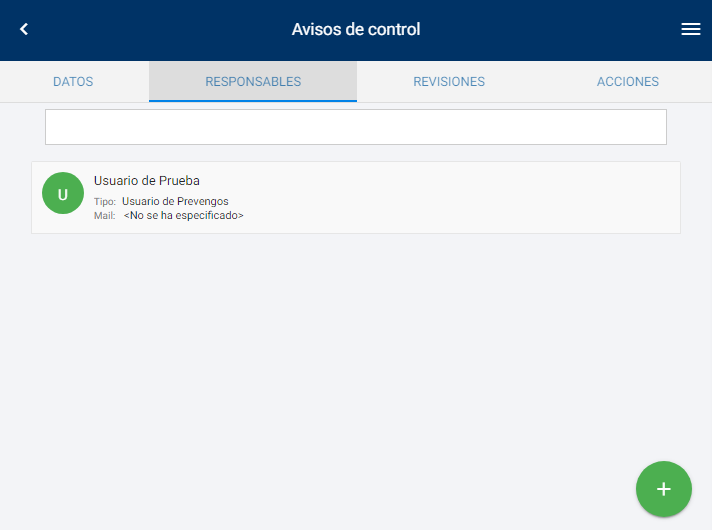Click the Mail field label
The image size is (712, 530).
point(105,215)
